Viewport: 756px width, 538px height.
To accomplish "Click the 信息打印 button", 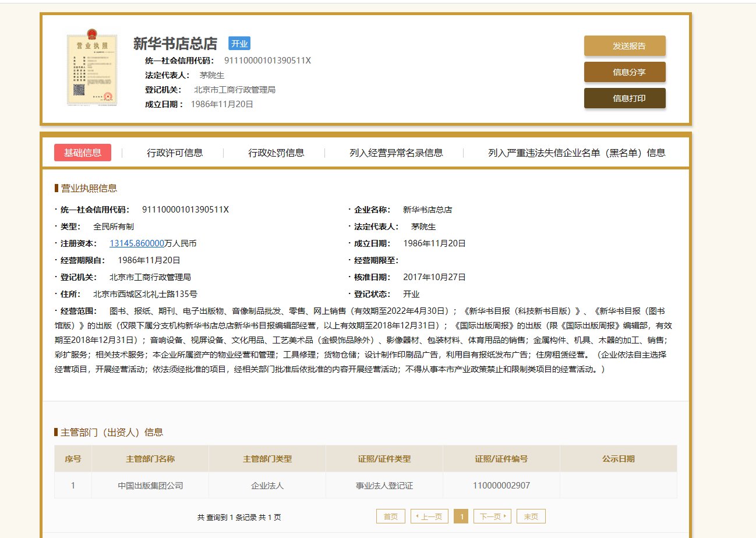I will [624, 98].
